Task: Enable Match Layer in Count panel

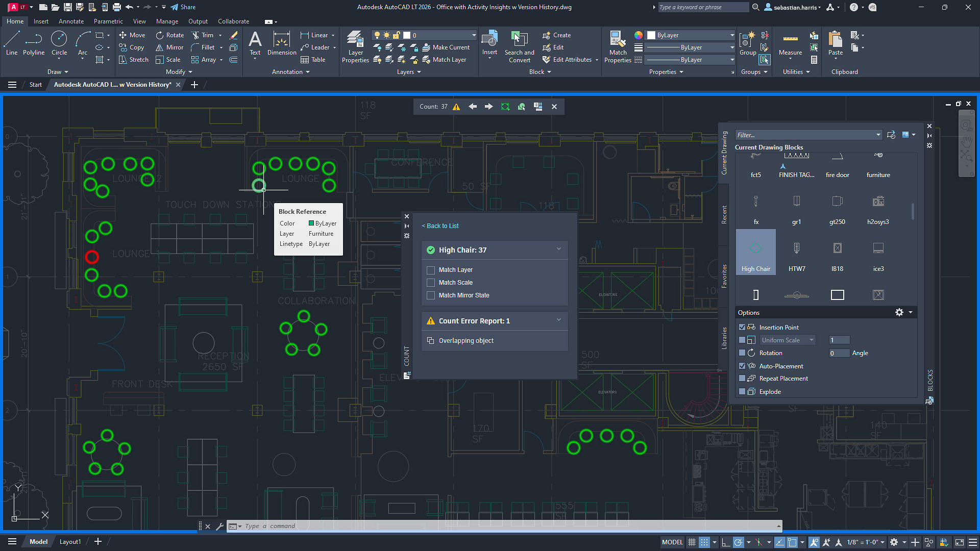Action: click(431, 270)
